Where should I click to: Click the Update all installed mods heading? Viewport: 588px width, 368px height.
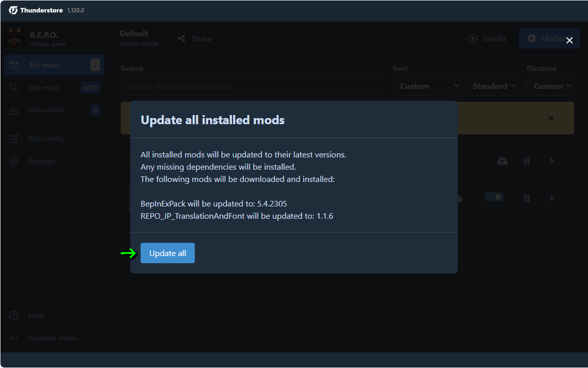tap(212, 120)
